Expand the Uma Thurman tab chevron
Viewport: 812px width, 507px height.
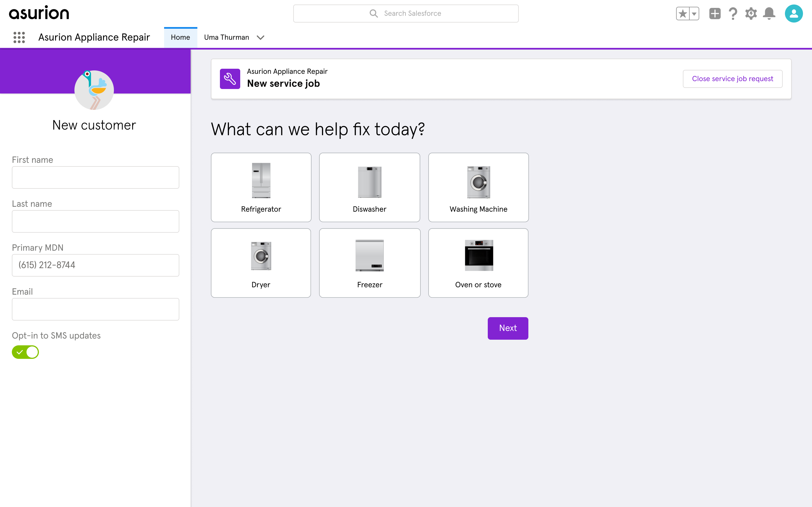pos(261,37)
